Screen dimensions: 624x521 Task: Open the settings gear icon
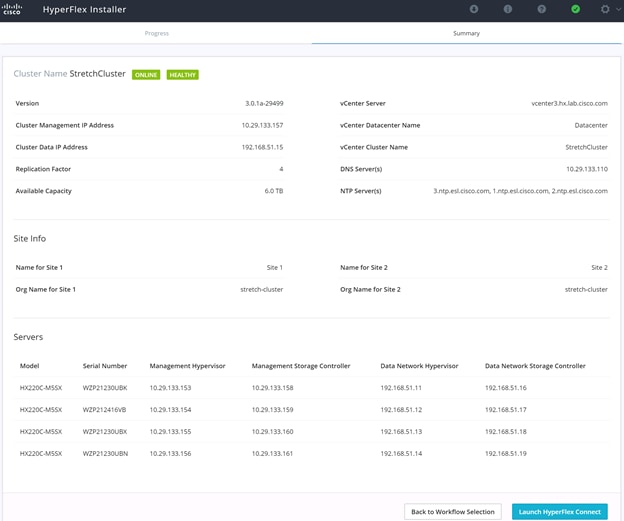point(605,9)
